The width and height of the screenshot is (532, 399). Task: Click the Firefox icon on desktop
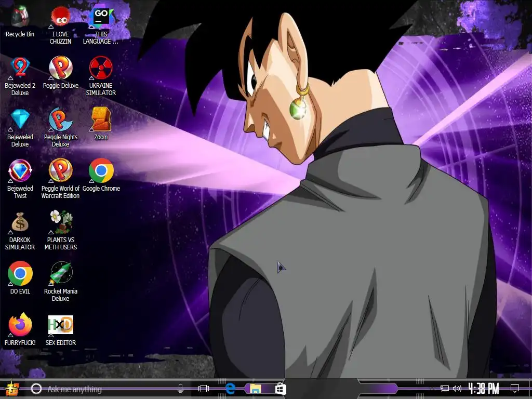coord(20,325)
